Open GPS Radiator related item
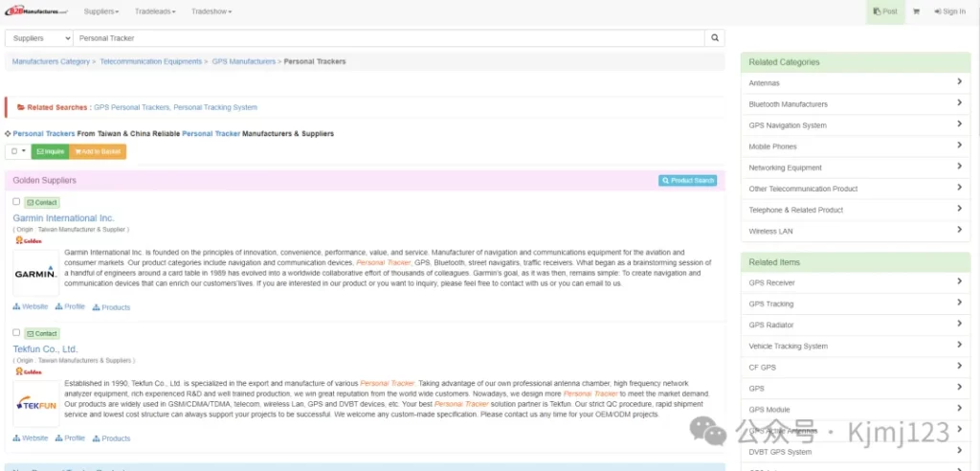The width and height of the screenshot is (980, 471). coord(855,325)
